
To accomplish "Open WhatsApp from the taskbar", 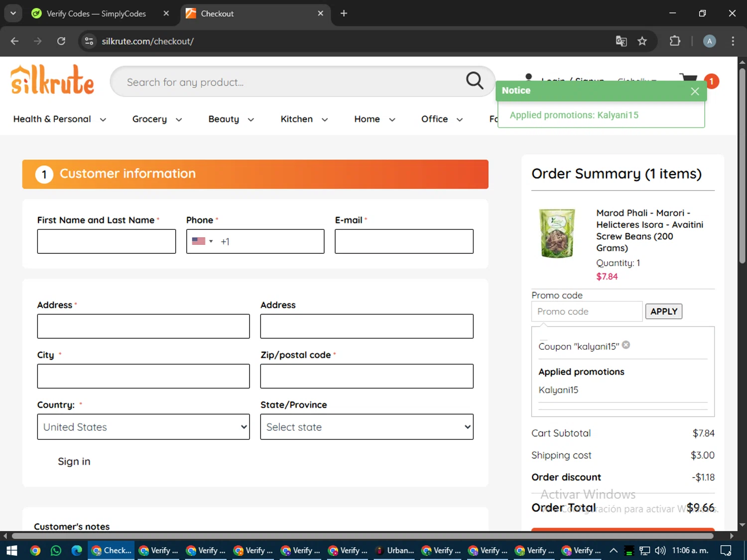I will (56, 550).
